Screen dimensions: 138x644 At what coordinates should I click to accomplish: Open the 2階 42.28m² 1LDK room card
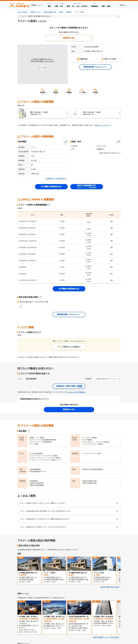[x=43, y=113]
